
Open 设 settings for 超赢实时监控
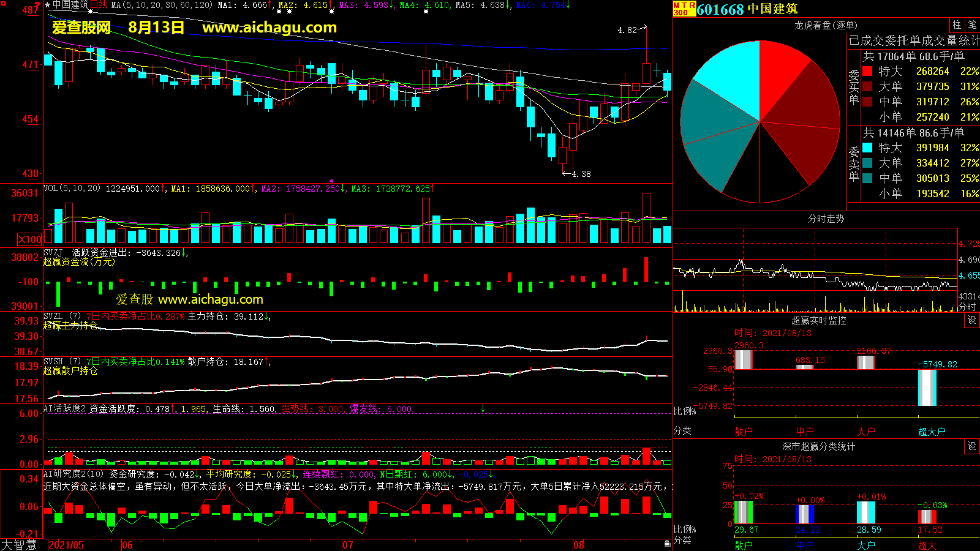(971, 320)
